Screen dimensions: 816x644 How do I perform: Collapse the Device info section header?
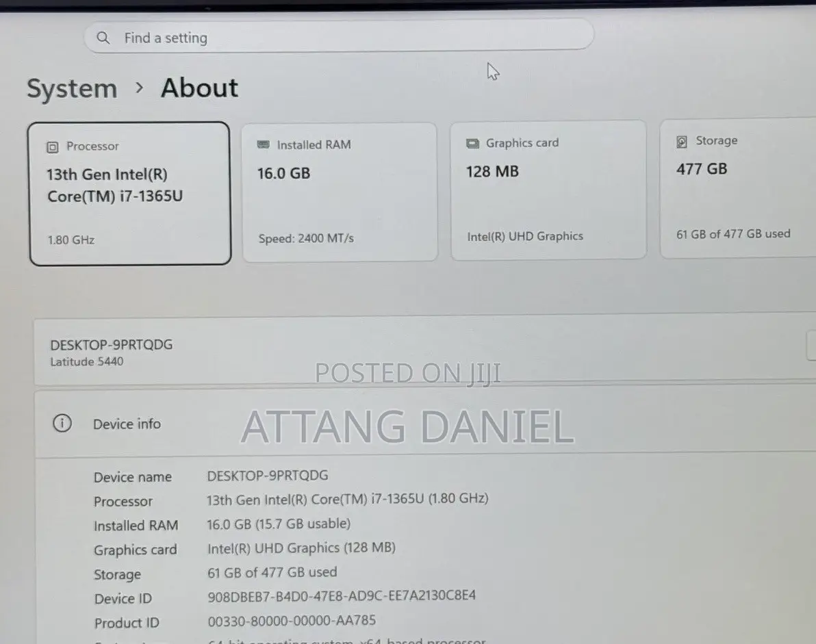tap(425, 423)
